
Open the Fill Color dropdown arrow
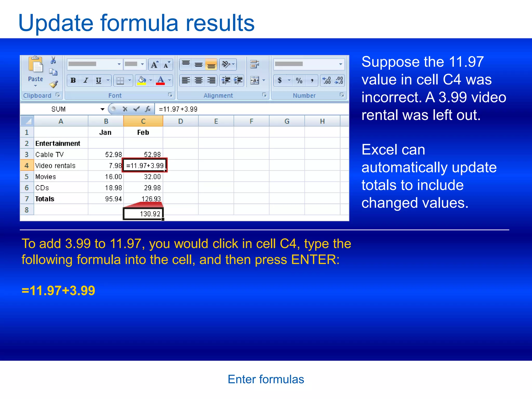[x=151, y=81]
